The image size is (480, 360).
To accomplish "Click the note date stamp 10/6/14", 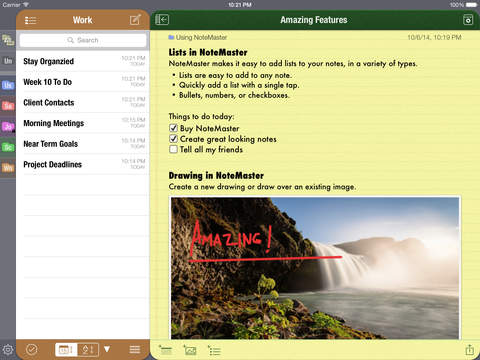I will pos(434,37).
